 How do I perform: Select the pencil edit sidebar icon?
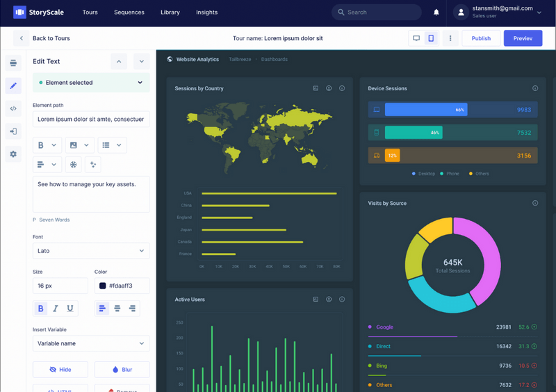tap(13, 86)
